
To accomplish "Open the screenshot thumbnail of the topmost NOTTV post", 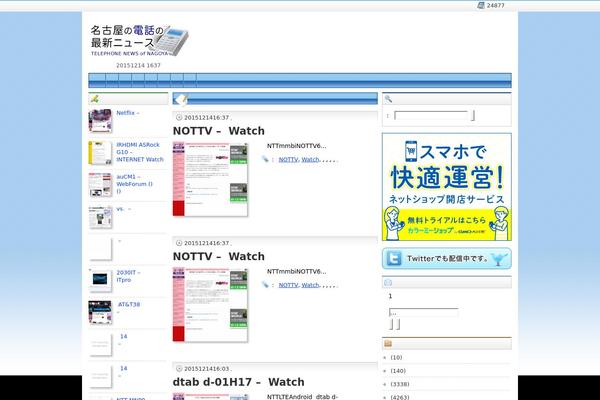I will [210, 180].
